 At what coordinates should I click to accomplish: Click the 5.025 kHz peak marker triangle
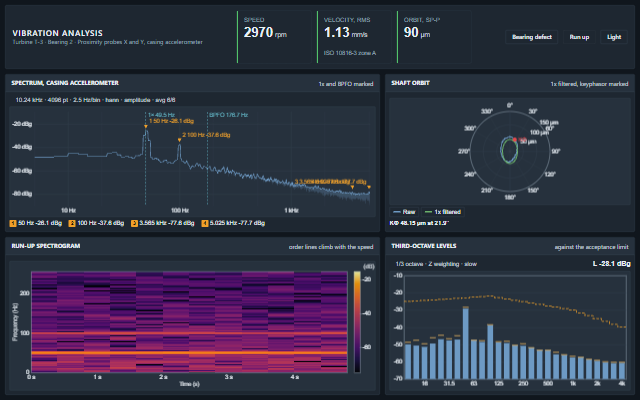369,187
